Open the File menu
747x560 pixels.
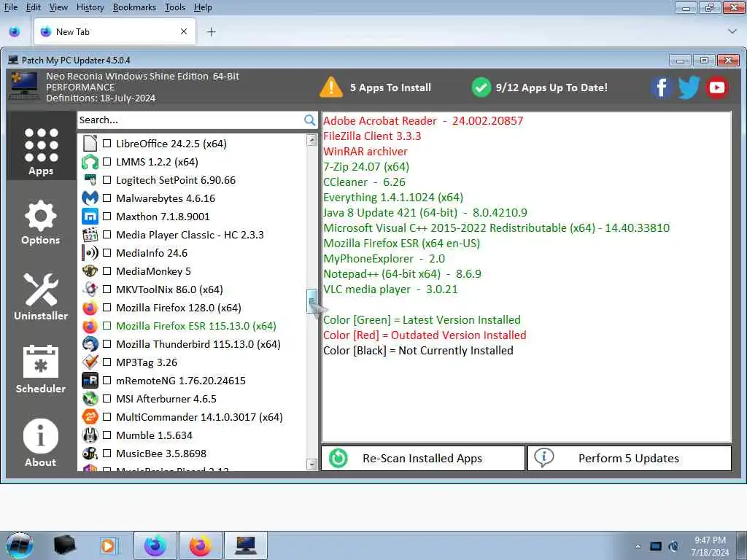tap(10, 7)
